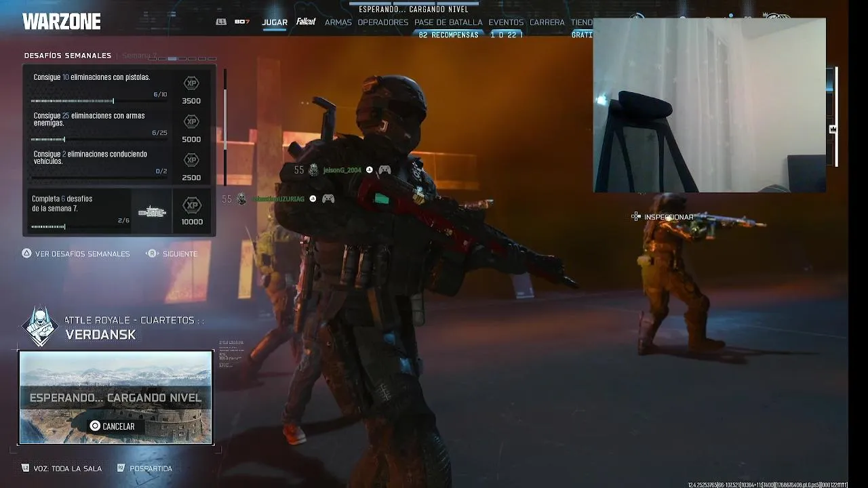This screenshot has width=868, height=488.
Task: Click the WARZONE logo
Action: coord(62,22)
